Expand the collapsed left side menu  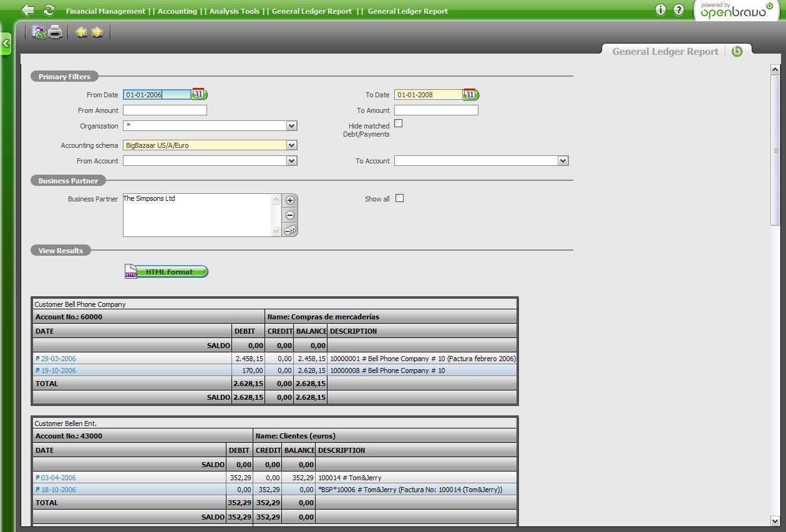(x=6, y=44)
